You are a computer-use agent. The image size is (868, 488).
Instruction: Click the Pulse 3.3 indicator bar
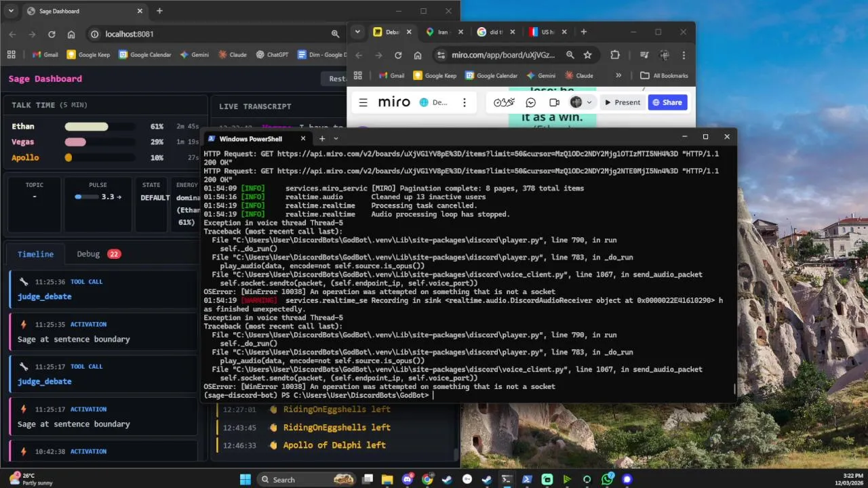click(x=87, y=197)
